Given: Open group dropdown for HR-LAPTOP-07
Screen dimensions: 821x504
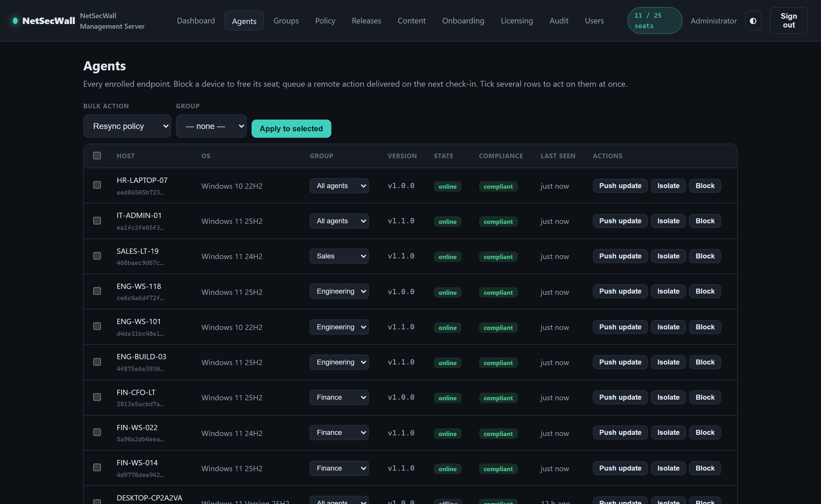Looking at the screenshot, I should pyautogui.click(x=339, y=186).
